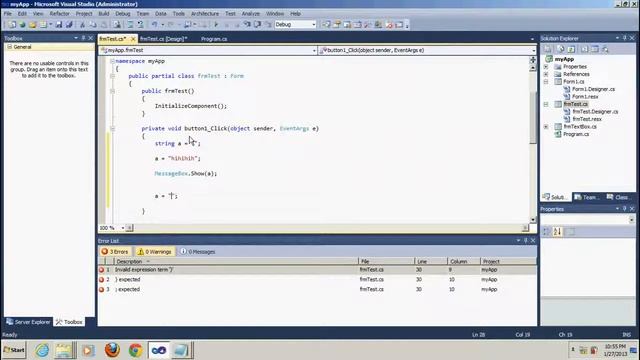
Task: Click the Refresh icon in Solution Explorer
Action: click(571, 49)
